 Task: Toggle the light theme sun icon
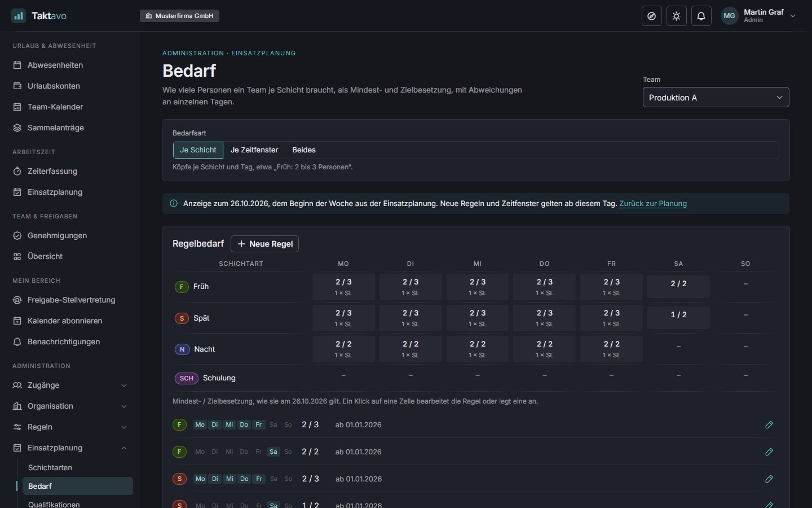click(x=677, y=16)
